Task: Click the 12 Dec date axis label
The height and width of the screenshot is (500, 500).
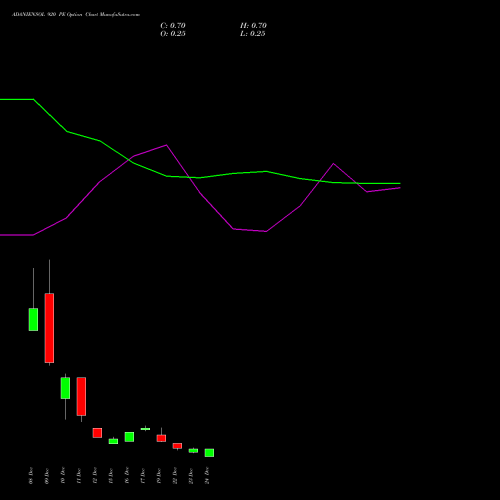Action: point(95,476)
